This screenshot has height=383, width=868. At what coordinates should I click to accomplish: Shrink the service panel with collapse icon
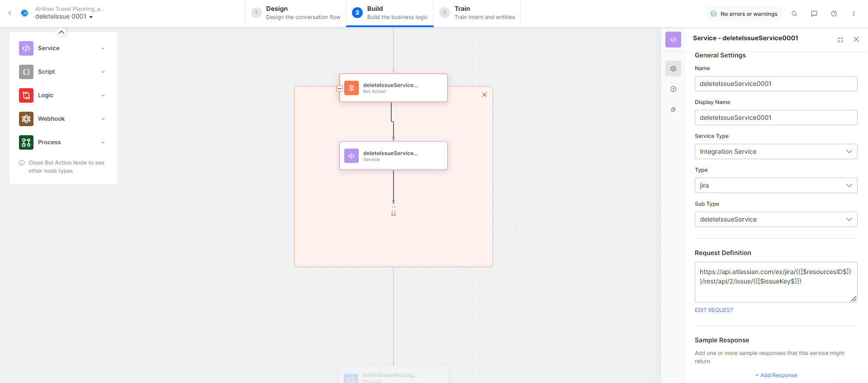840,40
